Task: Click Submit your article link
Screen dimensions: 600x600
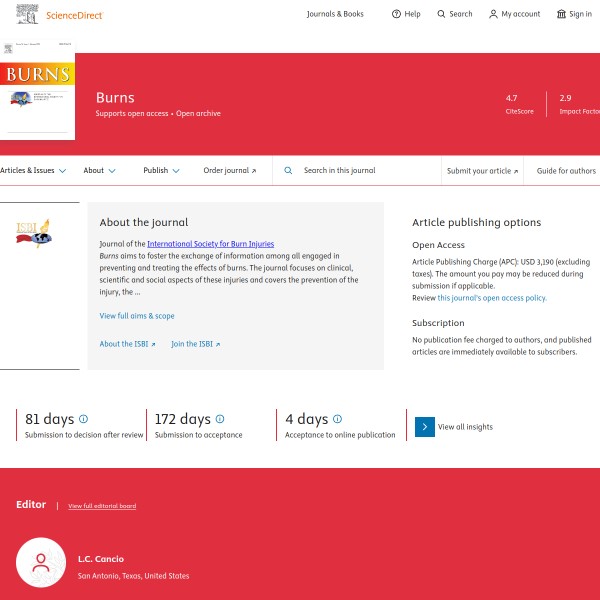Action: tap(482, 171)
